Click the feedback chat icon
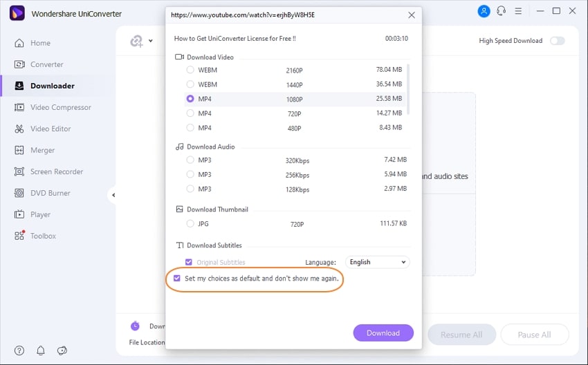 (62, 350)
